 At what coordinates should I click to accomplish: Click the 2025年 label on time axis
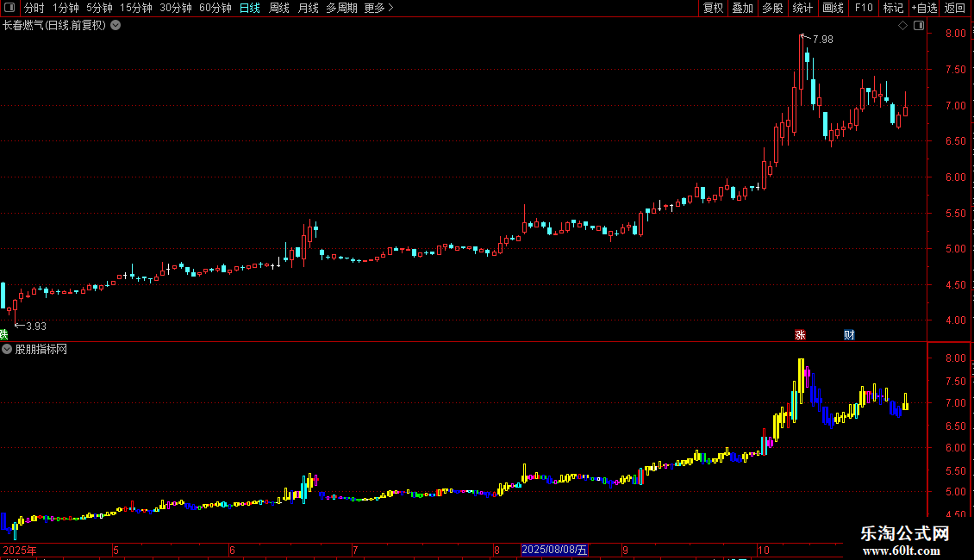(19, 550)
